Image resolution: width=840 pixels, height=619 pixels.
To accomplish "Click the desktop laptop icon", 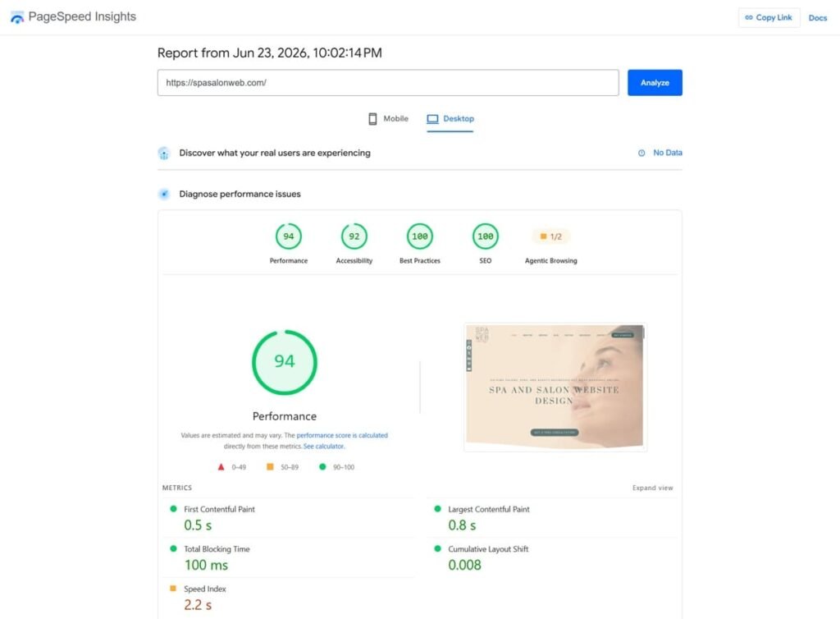I will click(432, 118).
